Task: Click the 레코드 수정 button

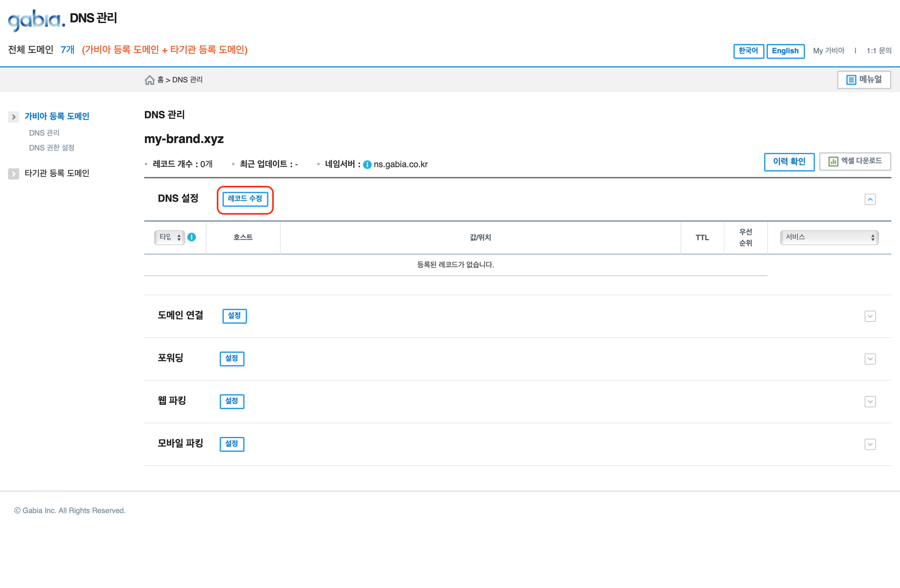Action: pyautogui.click(x=245, y=199)
